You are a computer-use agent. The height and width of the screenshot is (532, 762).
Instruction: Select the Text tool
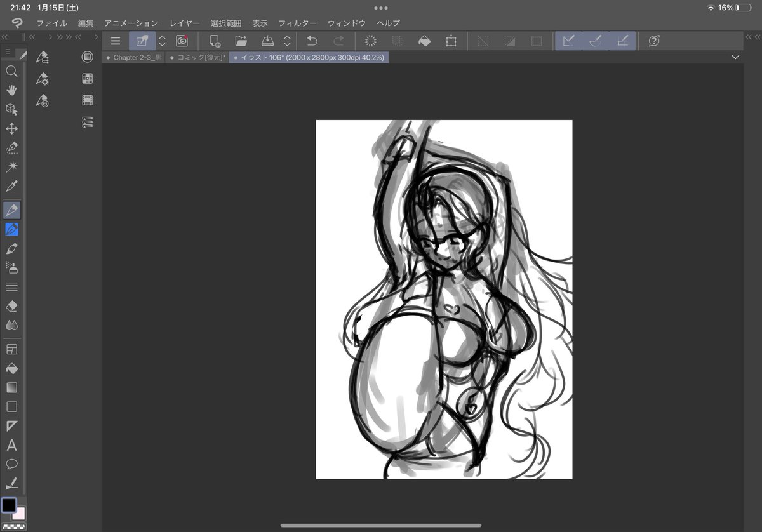11,445
